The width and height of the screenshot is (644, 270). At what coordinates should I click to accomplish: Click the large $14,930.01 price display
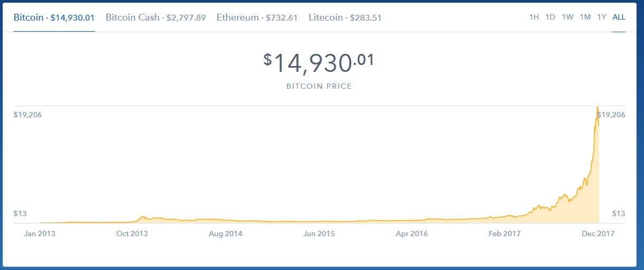(x=319, y=63)
